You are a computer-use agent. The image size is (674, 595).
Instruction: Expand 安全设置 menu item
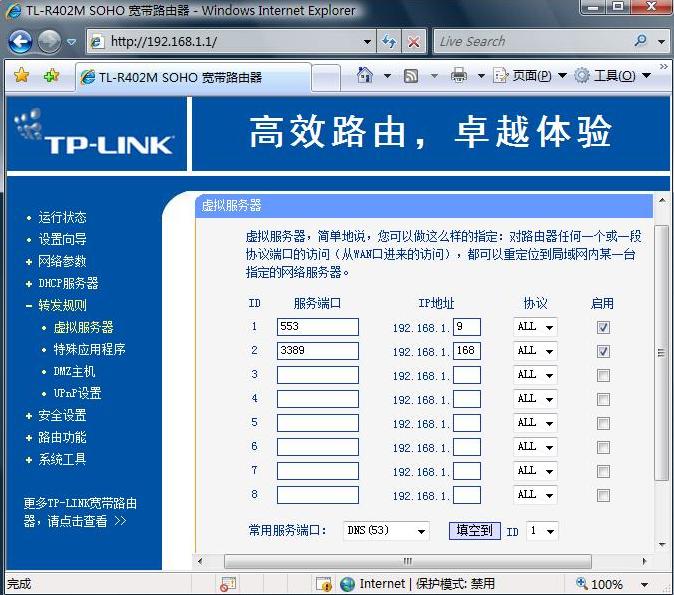[62, 415]
